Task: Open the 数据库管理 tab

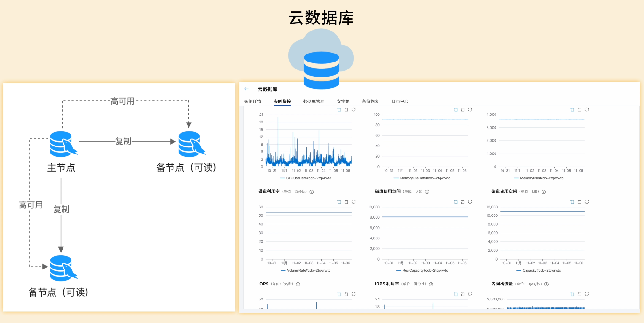Action: pyautogui.click(x=314, y=101)
